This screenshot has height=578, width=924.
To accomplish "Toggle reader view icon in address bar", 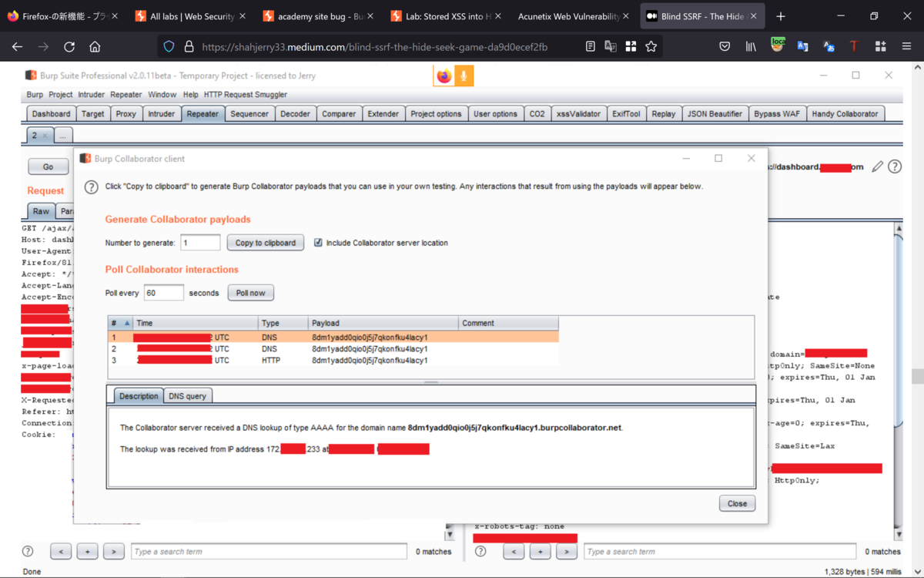I will click(x=591, y=47).
